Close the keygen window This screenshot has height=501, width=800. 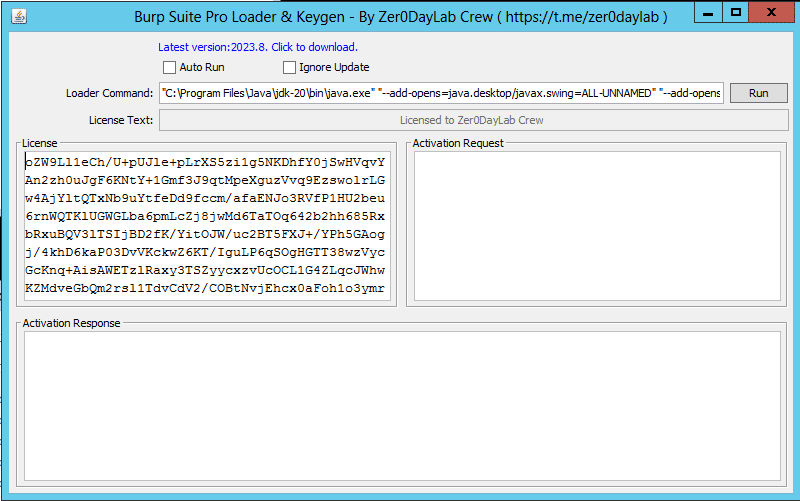(771, 12)
